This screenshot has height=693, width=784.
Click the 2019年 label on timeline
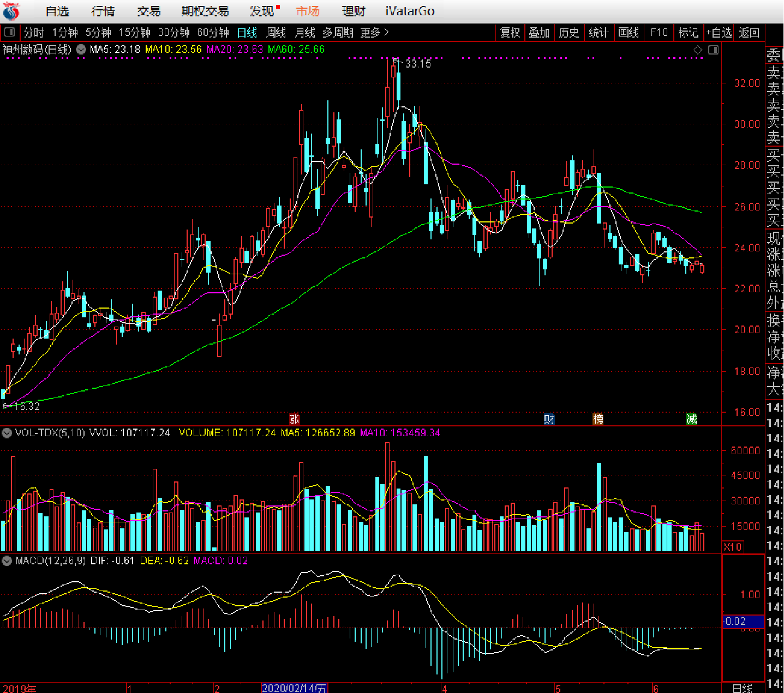20,688
